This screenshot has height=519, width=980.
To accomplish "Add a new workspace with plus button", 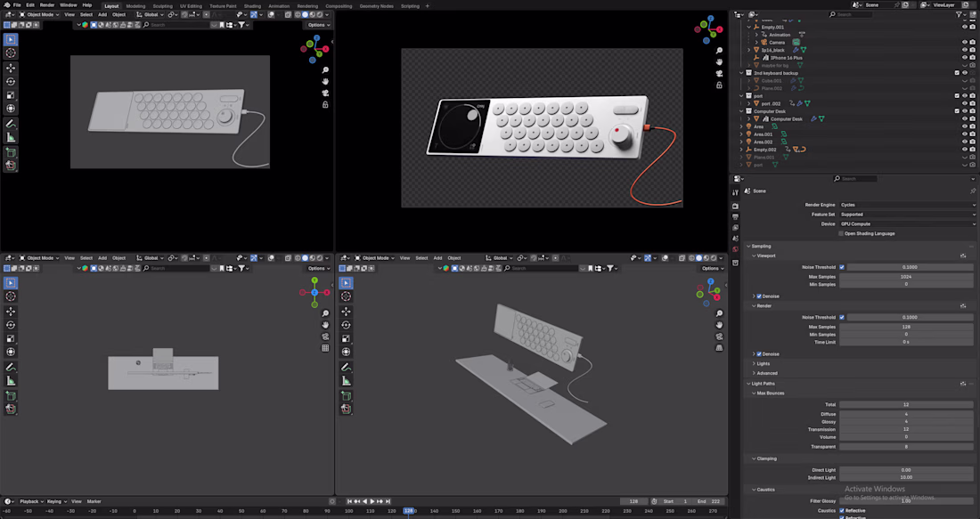I will (428, 5).
